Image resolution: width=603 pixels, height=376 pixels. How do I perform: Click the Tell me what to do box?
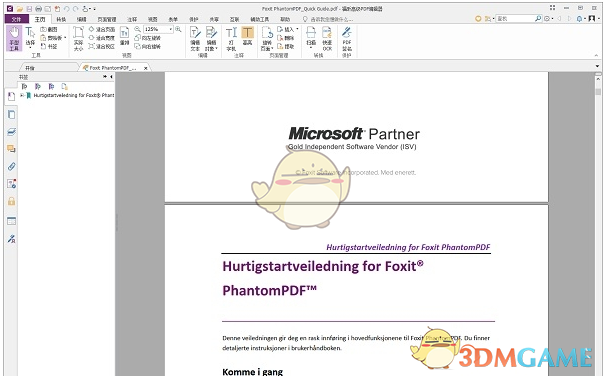point(328,18)
